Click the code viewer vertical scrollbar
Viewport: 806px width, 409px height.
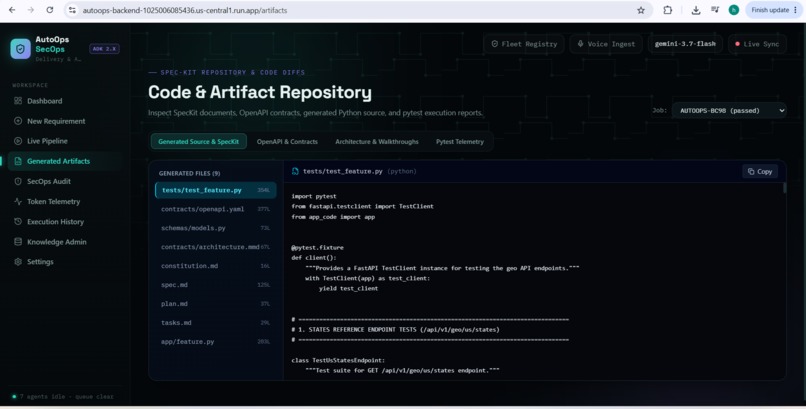[784, 188]
